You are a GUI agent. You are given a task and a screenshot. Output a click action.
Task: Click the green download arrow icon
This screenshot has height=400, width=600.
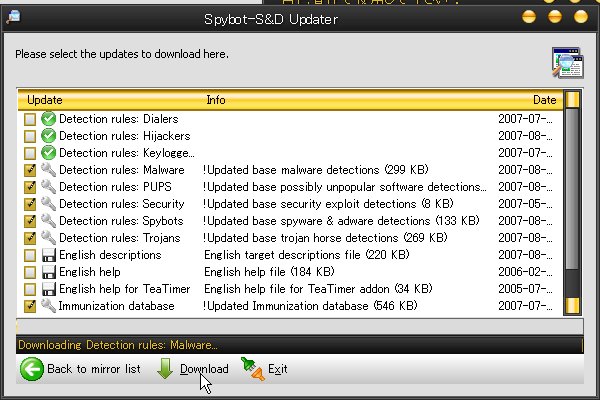[165, 369]
